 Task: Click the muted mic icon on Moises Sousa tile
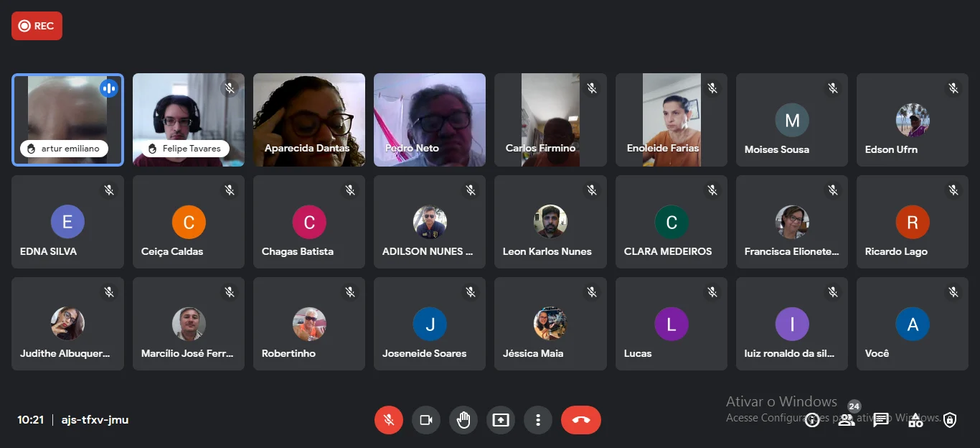[x=833, y=88]
